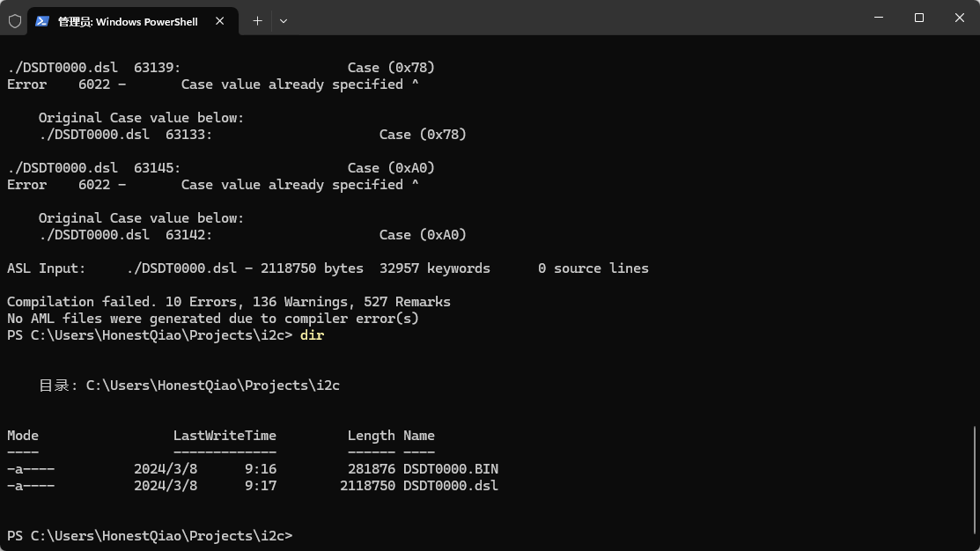Click the 目录 directory path line
The height and width of the screenshot is (551, 980).
coord(188,386)
